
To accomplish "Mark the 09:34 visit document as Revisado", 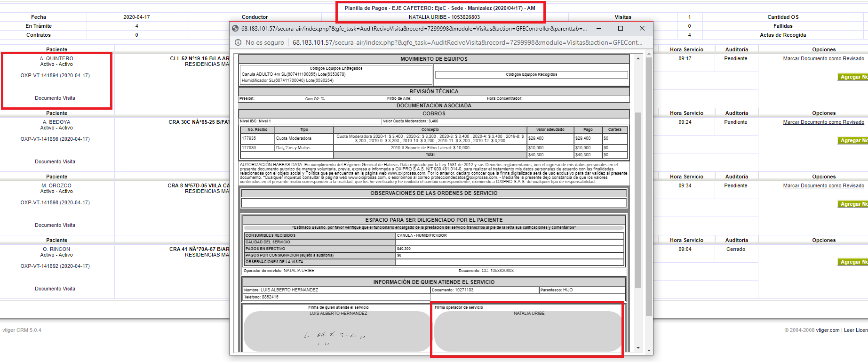I will tap(823, 185).
